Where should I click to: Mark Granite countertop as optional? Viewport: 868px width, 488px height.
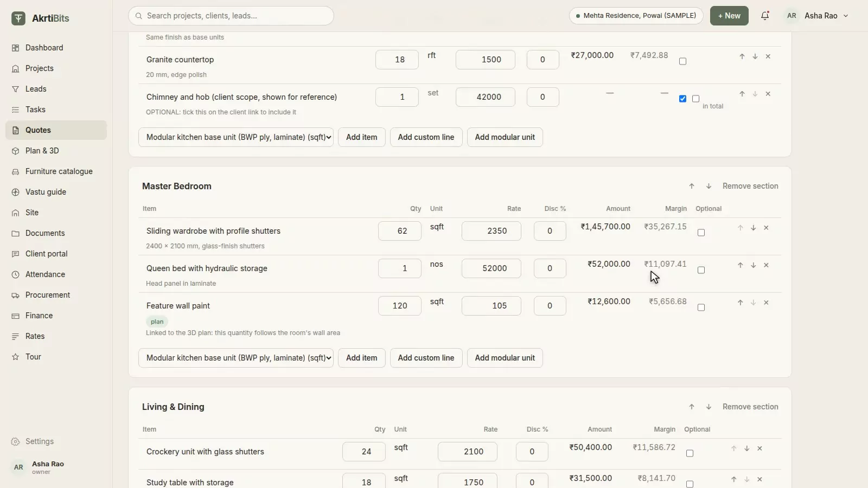click(683, 61)
